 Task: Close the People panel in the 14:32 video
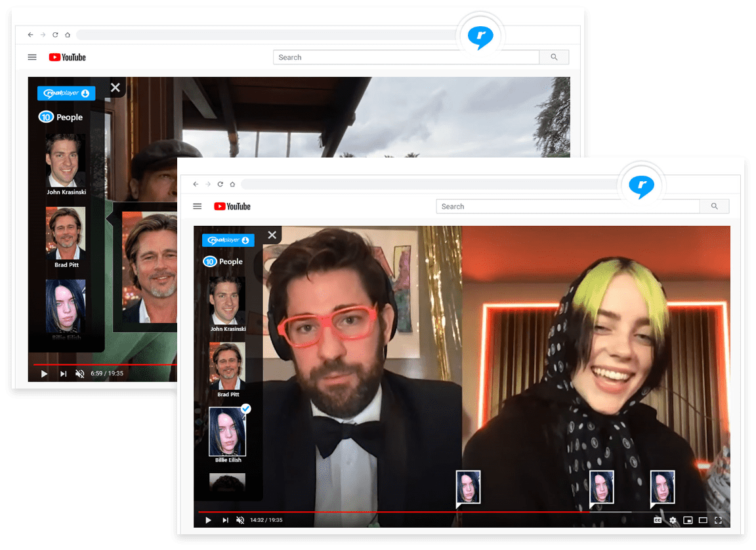tap(272, 235)
